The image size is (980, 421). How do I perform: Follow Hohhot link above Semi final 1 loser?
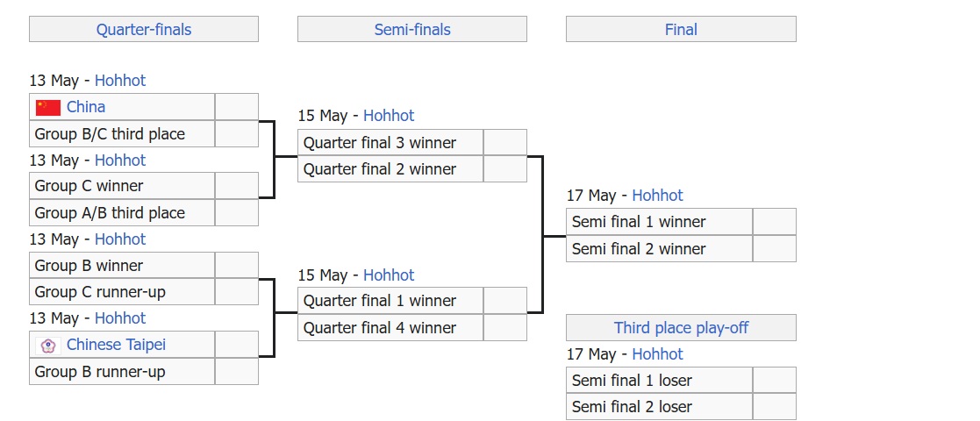[x=657, y=354]
